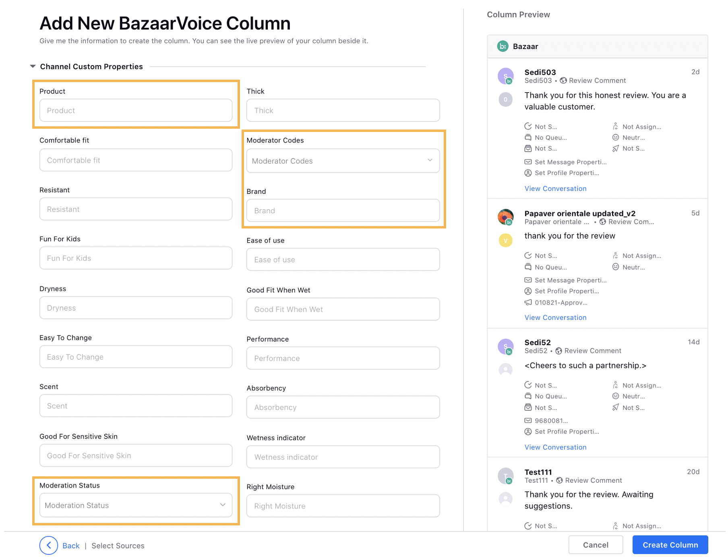Click into the Fun For Kids field
This screenshot has height=560, width=728.
[x=136, y=258]
